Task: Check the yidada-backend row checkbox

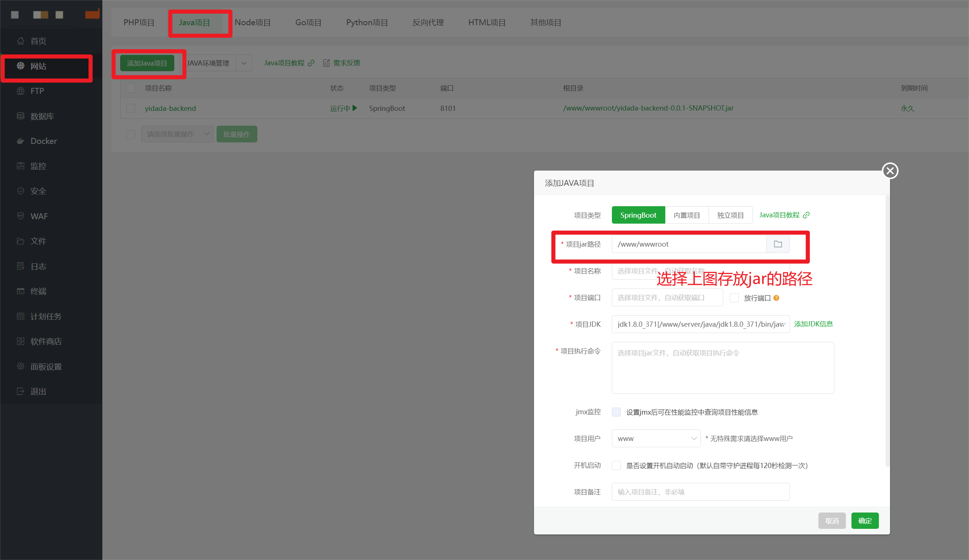Action: (131, 108)
